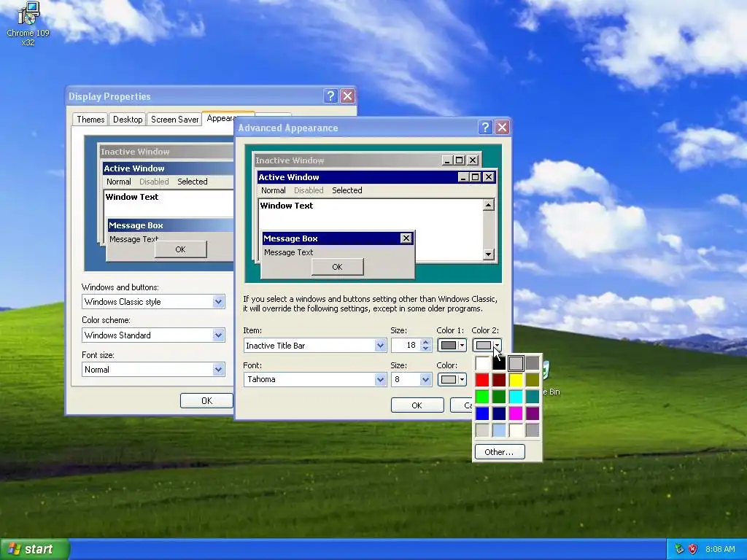Select the bright lime green swatch
The width and height of the screenshot is (747, 560).
pos(482,397)
